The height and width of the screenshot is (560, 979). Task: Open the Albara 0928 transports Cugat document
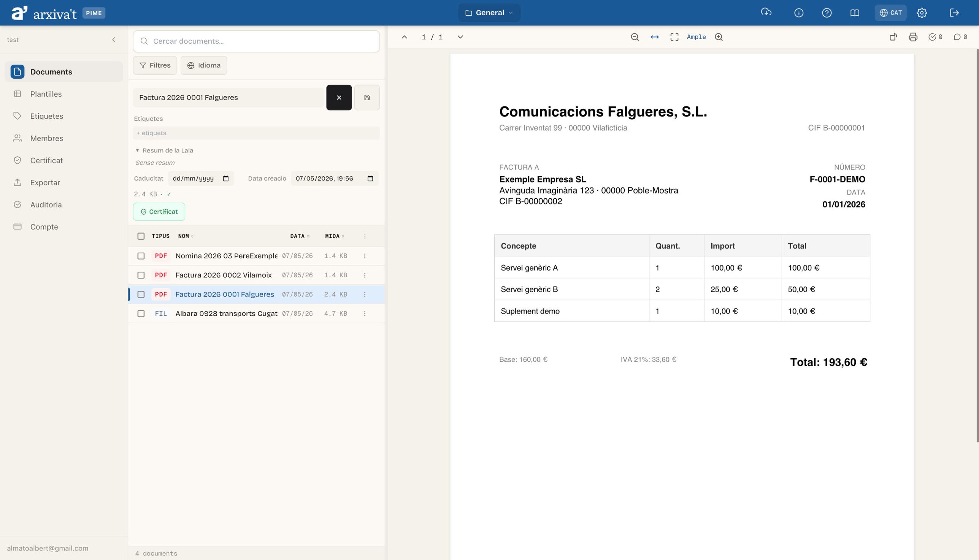(226, 314)
